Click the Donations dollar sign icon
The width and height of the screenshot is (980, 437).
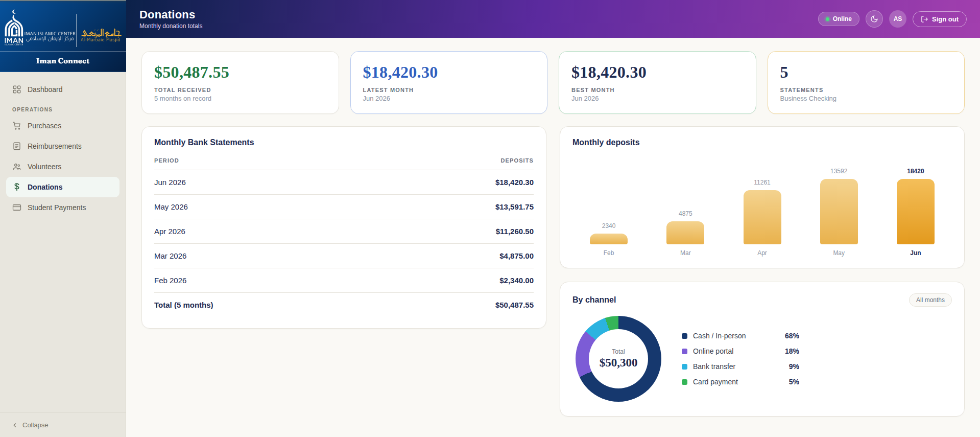17,187
